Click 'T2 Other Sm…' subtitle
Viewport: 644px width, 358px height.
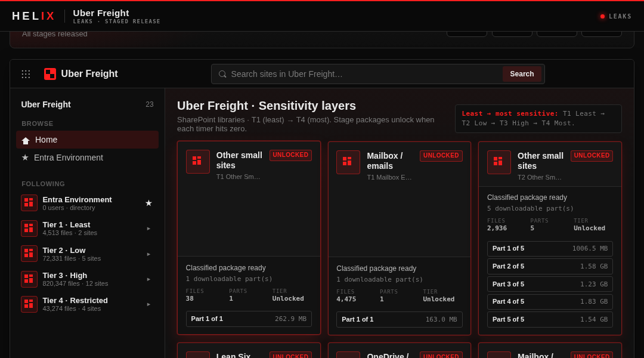tap(539, 177)
